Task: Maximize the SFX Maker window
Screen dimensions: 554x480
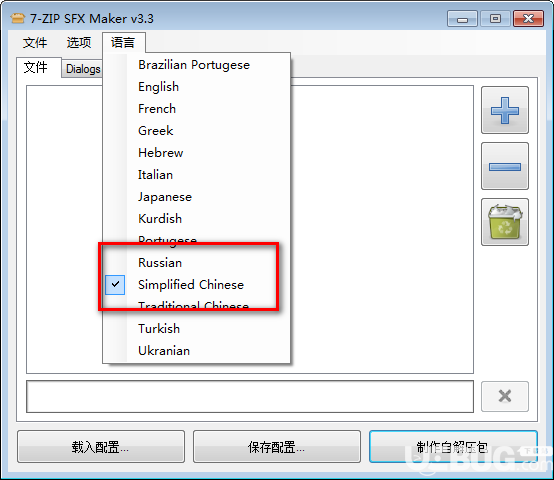Action: 495,19
